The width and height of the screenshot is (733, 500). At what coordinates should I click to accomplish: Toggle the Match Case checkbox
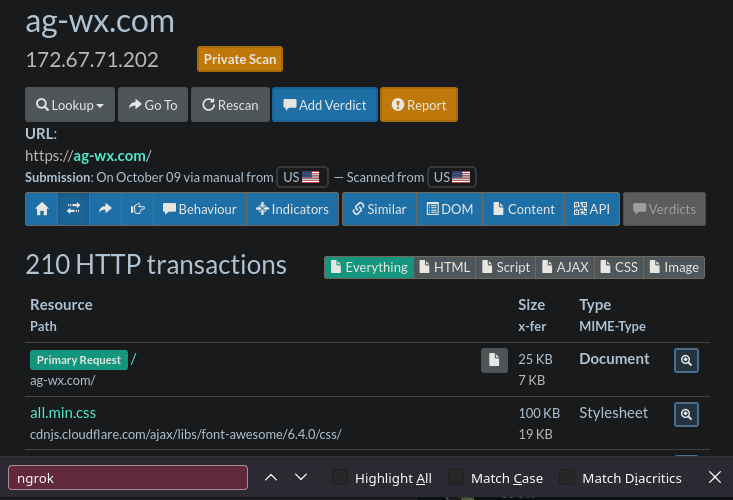pyautogui.click(x=456, y=478)
